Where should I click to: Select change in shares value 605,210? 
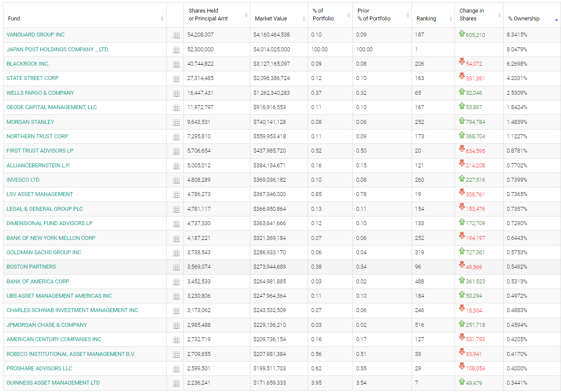[475, 35]
